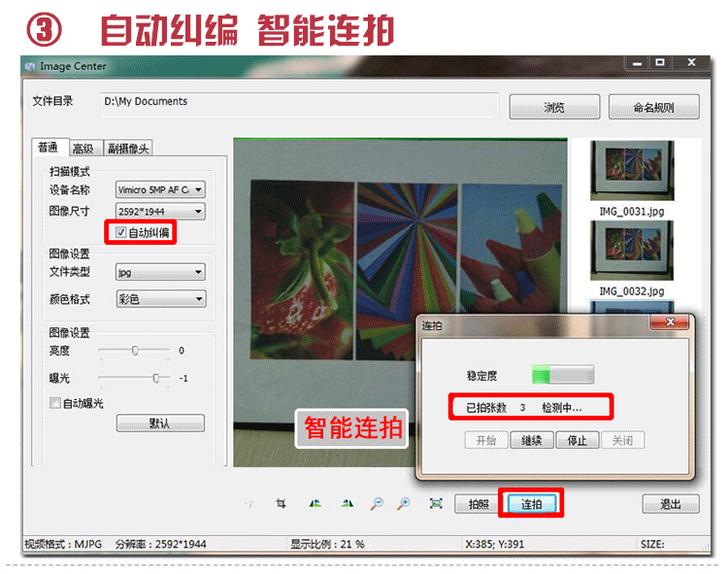Click the 亮度 slider handle
This screenshot has height=574, width=728.
tap(135, 351)
